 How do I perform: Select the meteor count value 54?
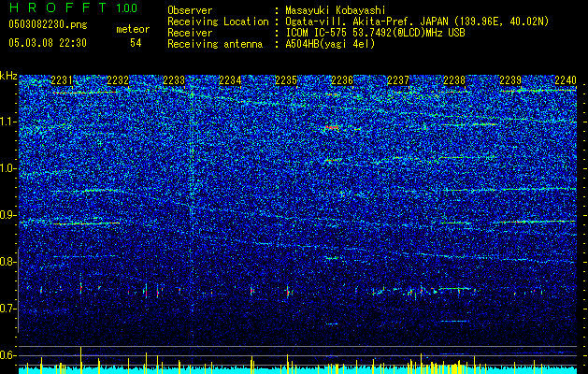click(x=136, y=43)
